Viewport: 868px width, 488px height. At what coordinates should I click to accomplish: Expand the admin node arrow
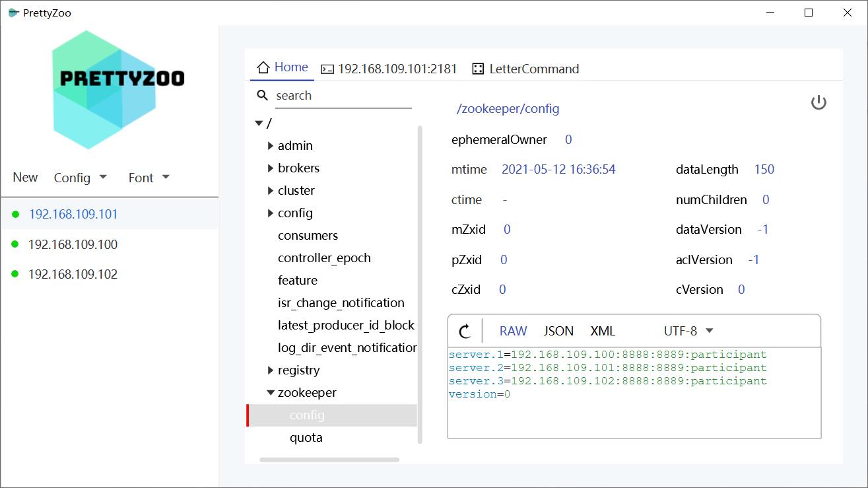coord(271,146)
